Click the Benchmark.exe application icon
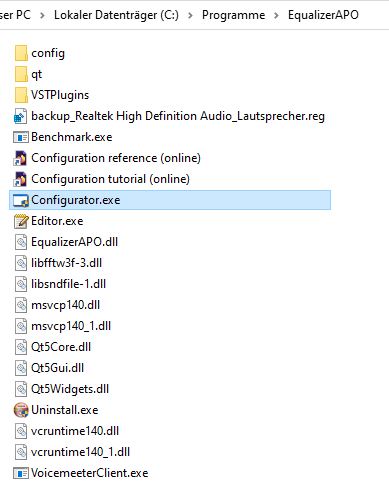The height and width of the screenshot is (489, 389). pyautogui.click(x=21, y=137)
